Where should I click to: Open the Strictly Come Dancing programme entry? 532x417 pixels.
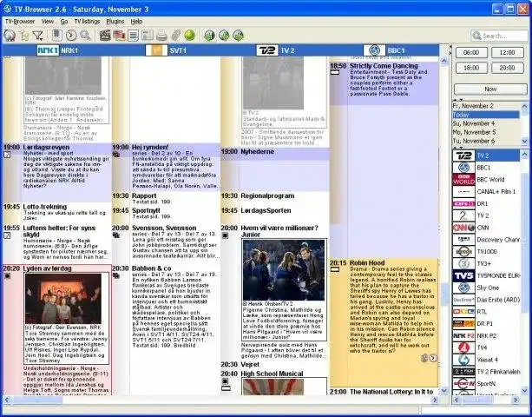pyautogui.click(x=384, y=83)
